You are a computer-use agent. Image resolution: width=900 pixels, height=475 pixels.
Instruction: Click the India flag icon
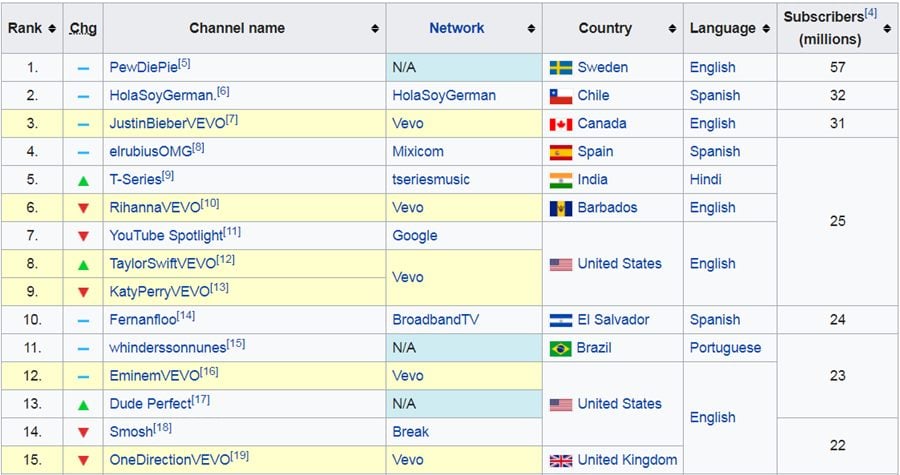click(x=560, y=180)
